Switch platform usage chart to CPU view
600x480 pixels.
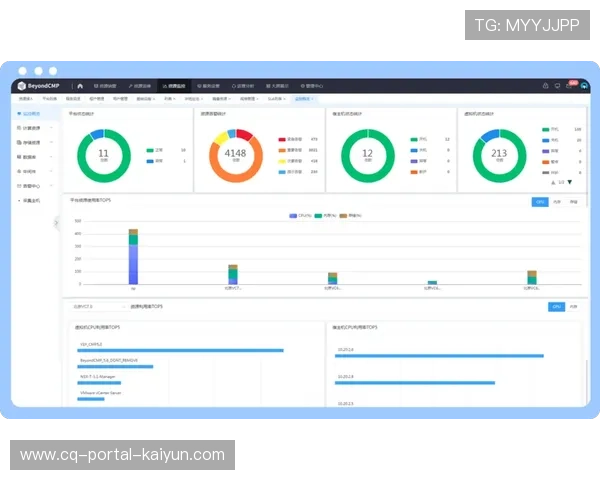pyautogui.click(x=540, y=201)
